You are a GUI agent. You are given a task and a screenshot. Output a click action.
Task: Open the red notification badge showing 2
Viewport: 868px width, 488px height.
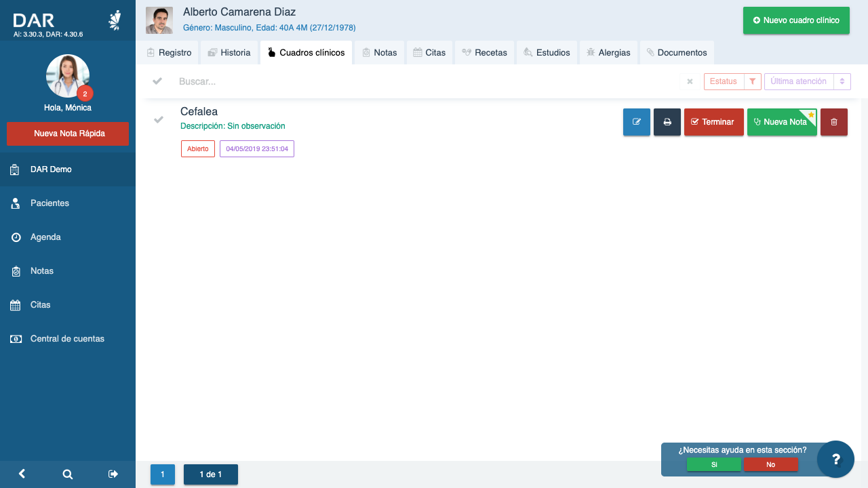click(x=85, y=94)
